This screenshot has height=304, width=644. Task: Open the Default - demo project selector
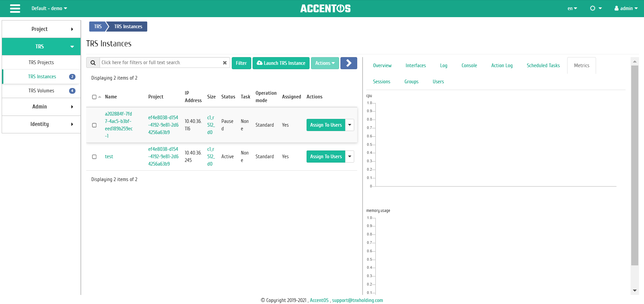(x=49, y=8)
